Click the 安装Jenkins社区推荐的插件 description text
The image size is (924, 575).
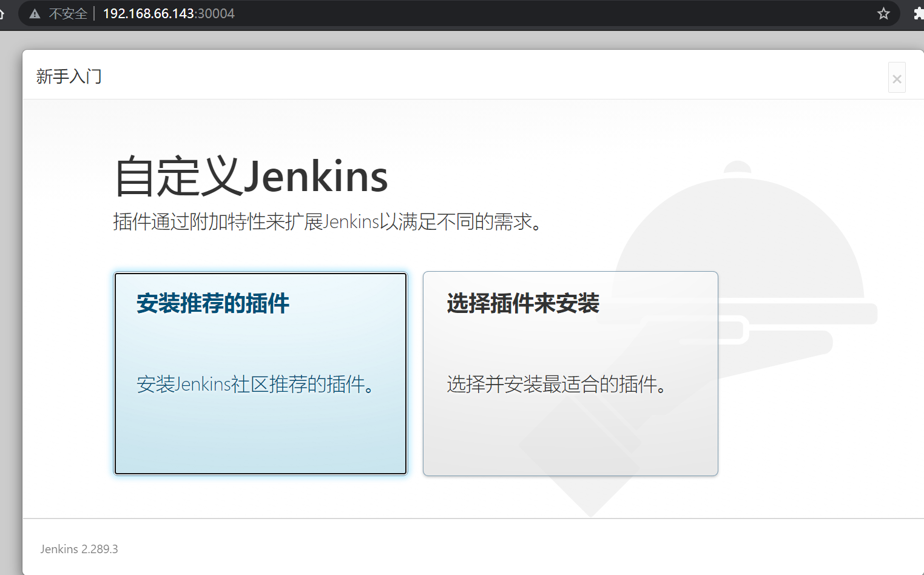coord(255,384)
